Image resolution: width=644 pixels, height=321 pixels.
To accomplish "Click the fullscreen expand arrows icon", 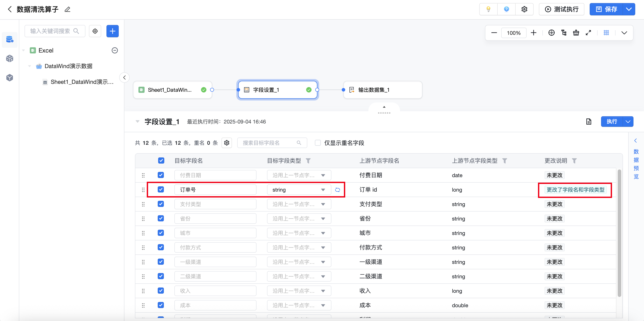I will (x=588, y=33).
